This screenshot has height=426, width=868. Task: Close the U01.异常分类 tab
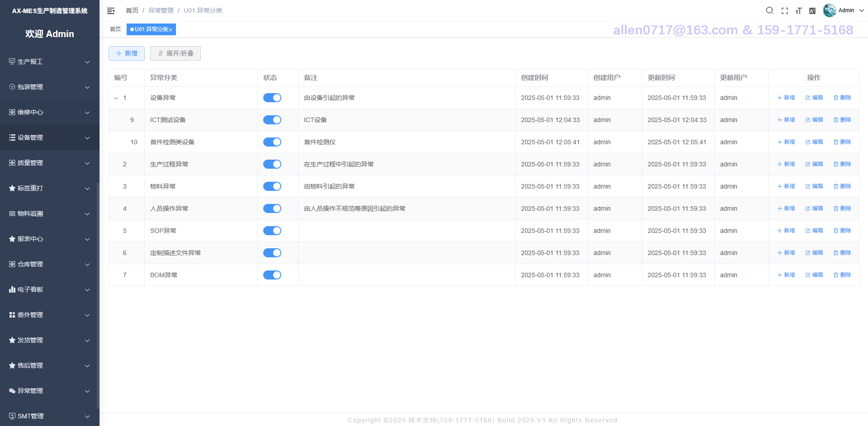click(171, 30)
